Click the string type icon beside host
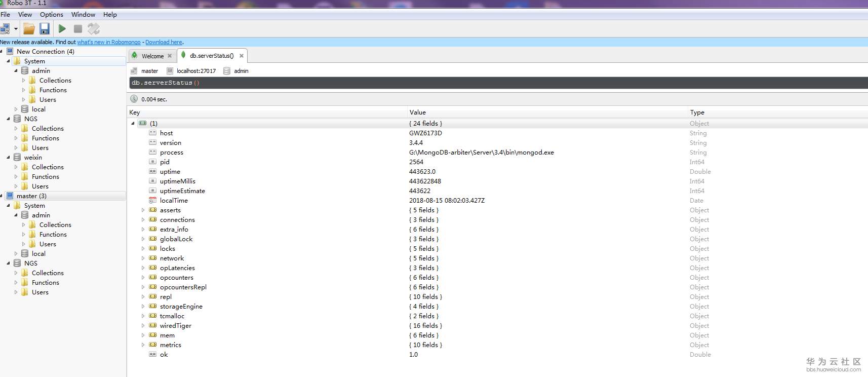The image size is (868, 377). pyautogui.click(x=152, y=133)
